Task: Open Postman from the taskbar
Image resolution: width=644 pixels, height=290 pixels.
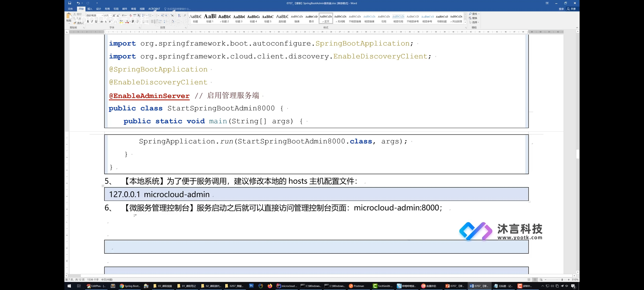Action: tap(356, 286)
